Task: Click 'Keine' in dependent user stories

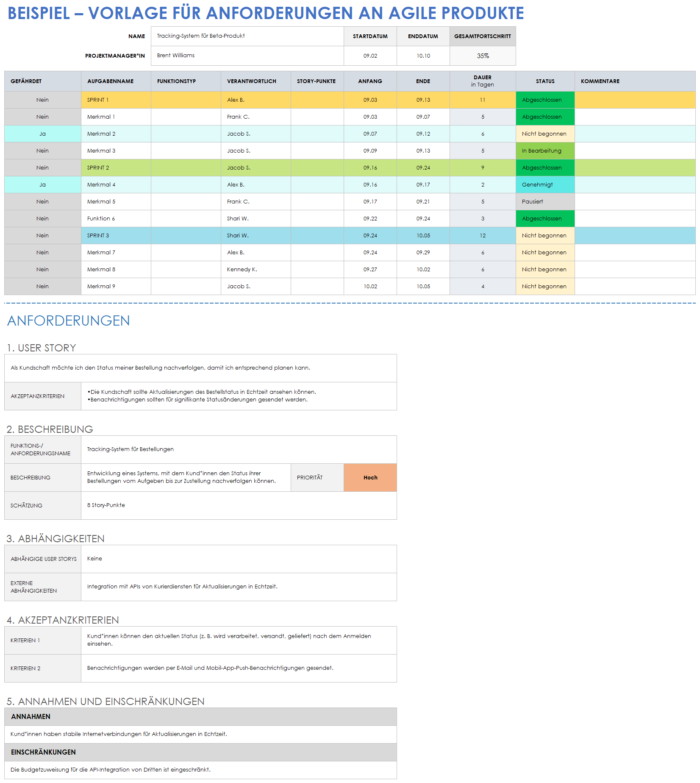Action: tap(239, 559)
